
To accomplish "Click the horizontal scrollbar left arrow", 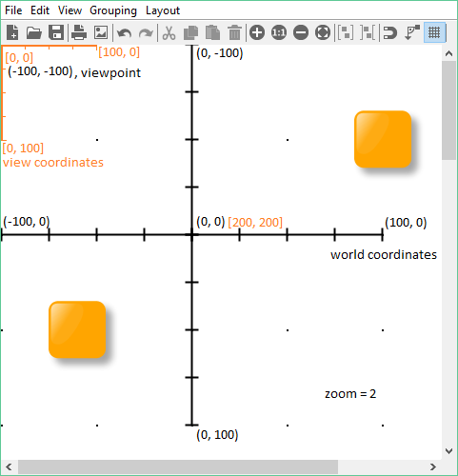I will pos(9,467).
